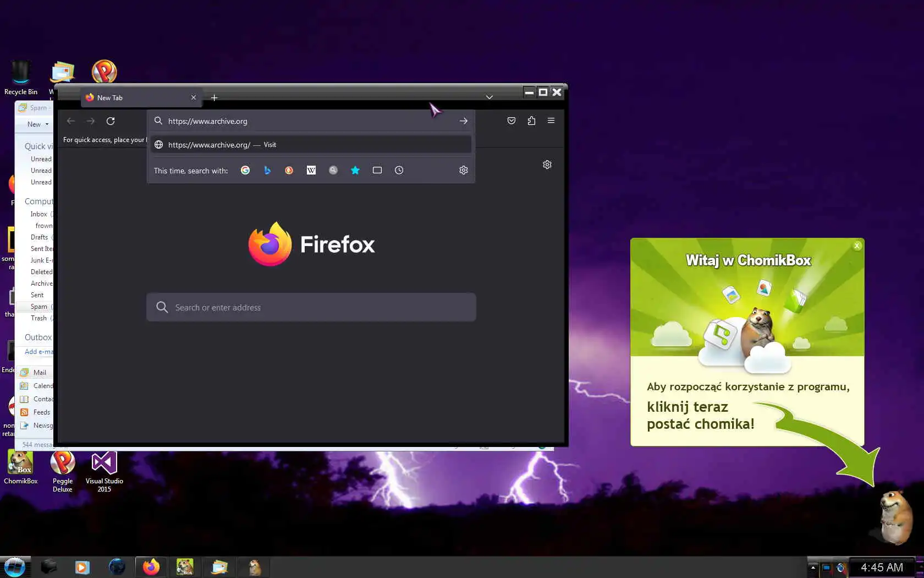Select the Peggle Deluxe desktop shortcut
Image resolution: width=924 pixels, height=578 pixels.
[x=63, y=472]
